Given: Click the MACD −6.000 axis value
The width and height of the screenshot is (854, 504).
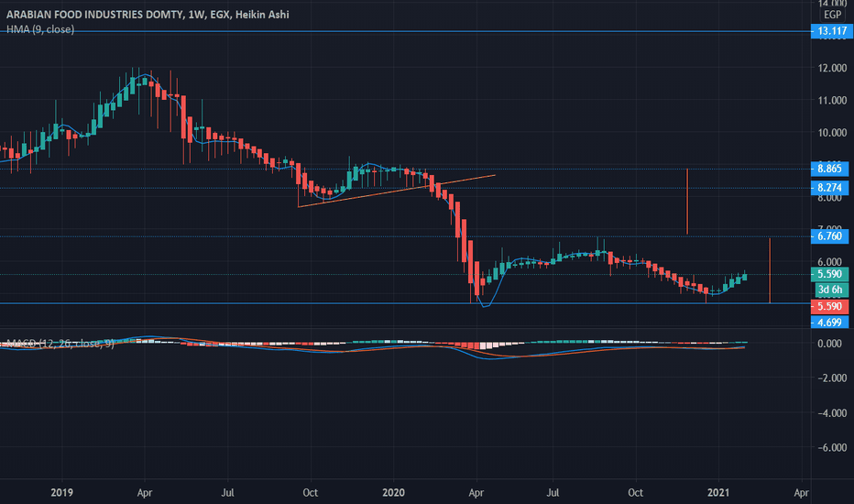Looking at the screenshot, I should [x=832, y=447].
